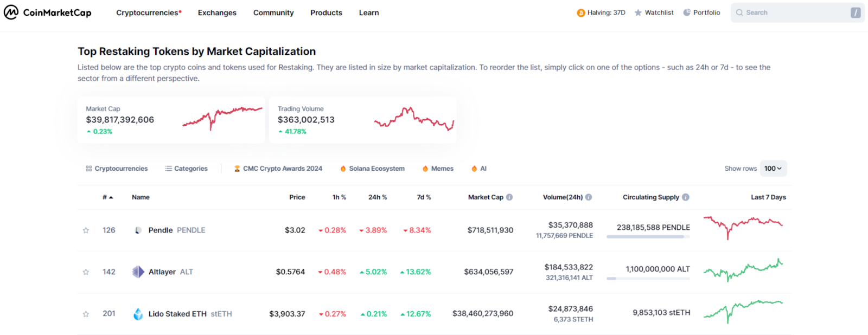Select the Cryptocurrencies filter tab
The height and width of the screenshot is (335, 868).
(x=117, y=169)
